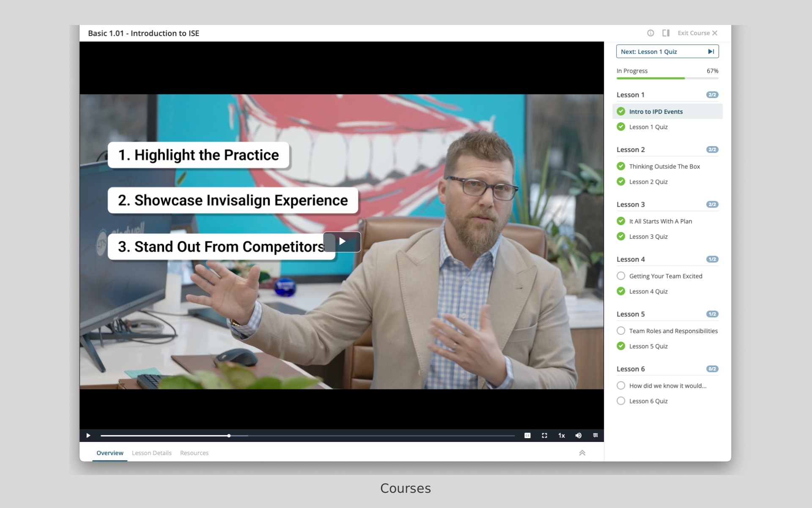Switch to the Lesson Details tab

pos(151,453)
